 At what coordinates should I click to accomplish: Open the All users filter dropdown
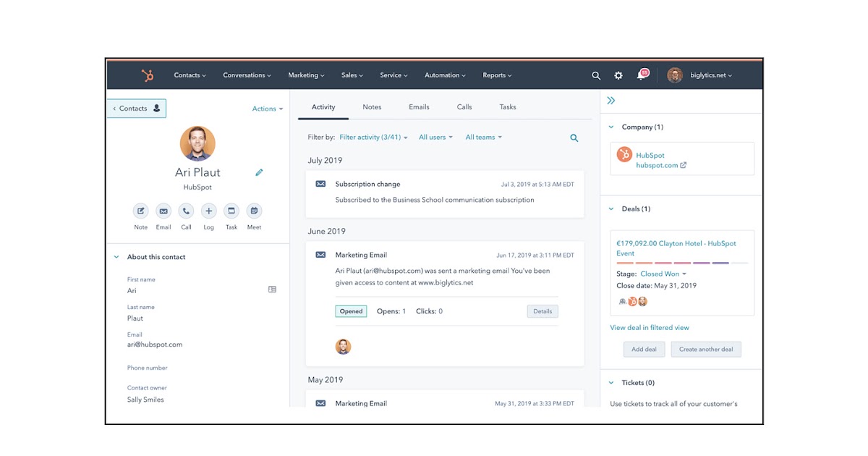435,138
